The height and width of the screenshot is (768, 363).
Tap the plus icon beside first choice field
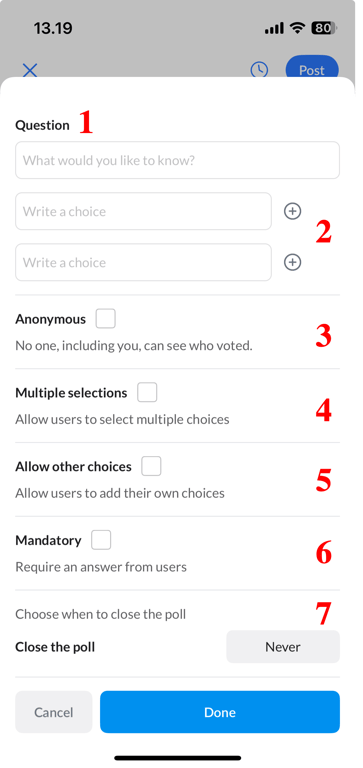pyautogui.click(x=292, y=211)
